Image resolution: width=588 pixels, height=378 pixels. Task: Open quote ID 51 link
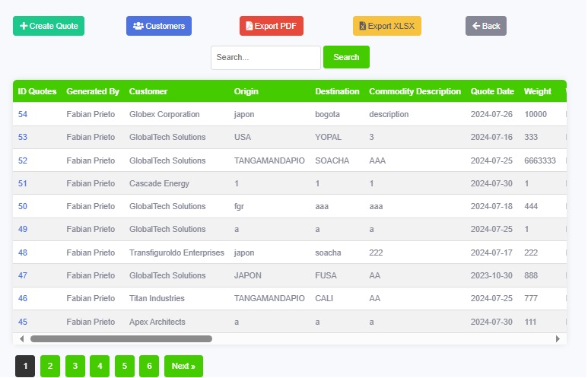tap(23, 183)
